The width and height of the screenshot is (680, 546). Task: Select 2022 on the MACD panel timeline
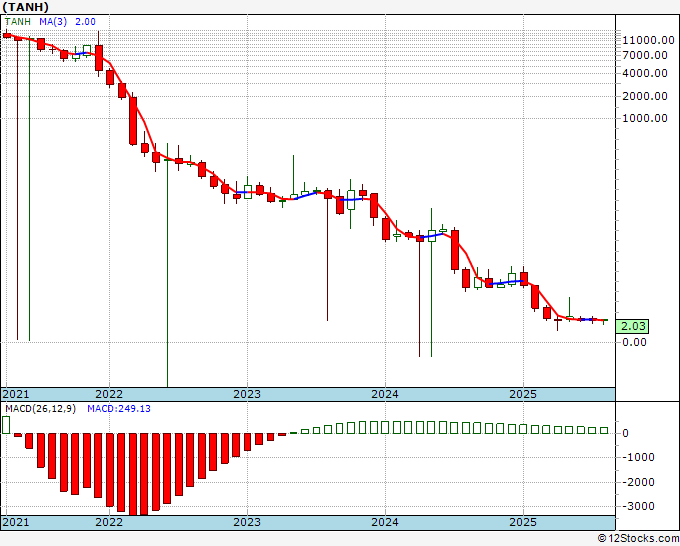coord(109,522)
